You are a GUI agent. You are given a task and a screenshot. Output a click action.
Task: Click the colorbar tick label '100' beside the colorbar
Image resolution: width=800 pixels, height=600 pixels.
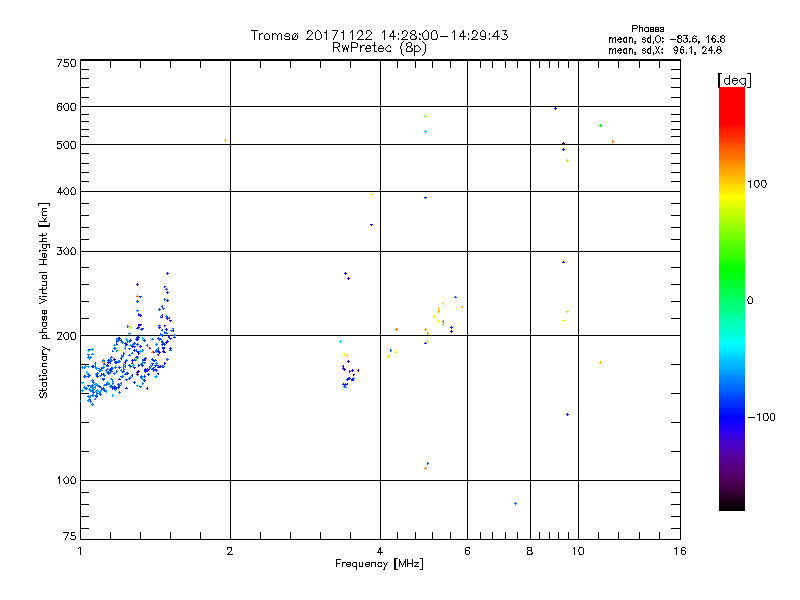click(757, 184)
